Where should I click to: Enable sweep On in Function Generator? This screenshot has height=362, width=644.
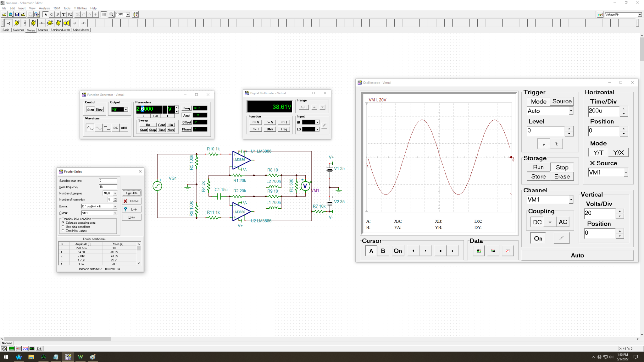(x=148, y=125)
